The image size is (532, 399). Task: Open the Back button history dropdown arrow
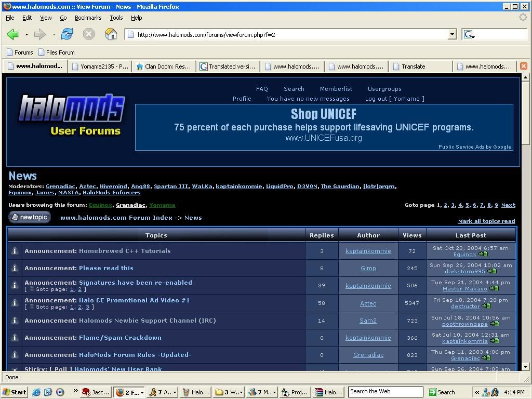tap(26, 34)
